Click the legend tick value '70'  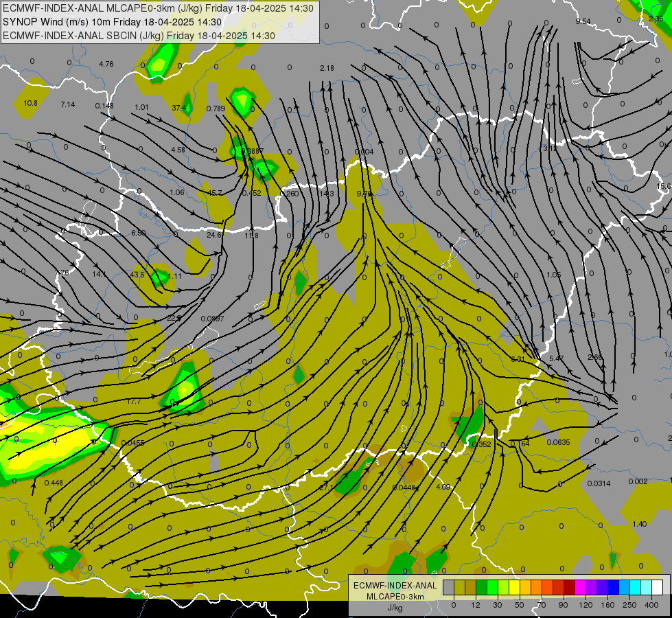[x=542, y=605]
